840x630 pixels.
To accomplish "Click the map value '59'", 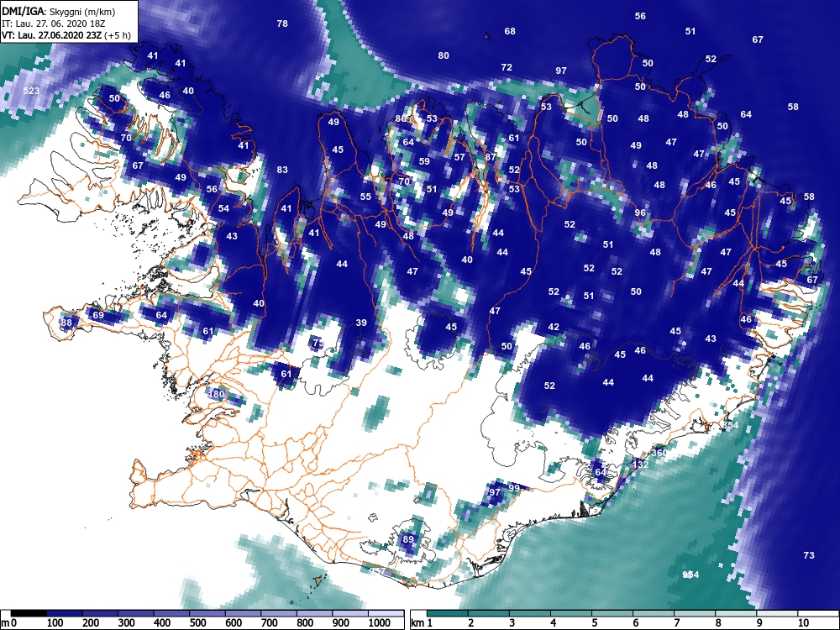I will click(x=424, y=161).
